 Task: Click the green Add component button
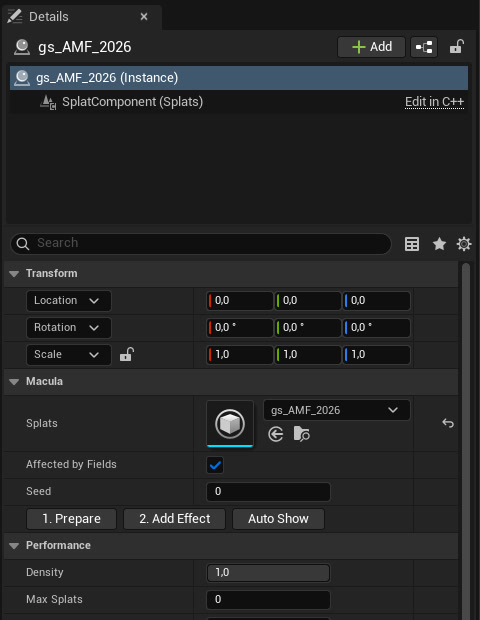tap(371, 47)
